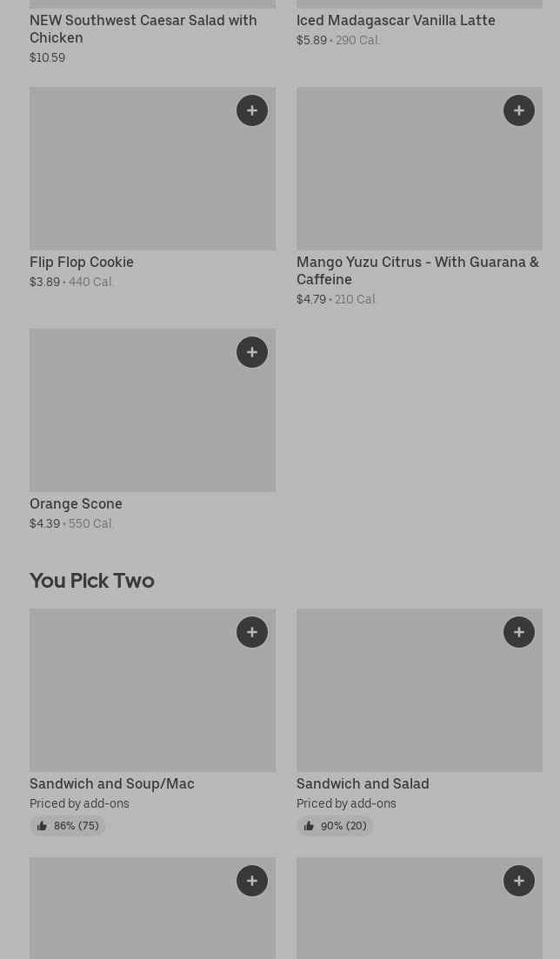This screenshot has width=560, height=959.
Task: Open Iced Madagascar Vanilla Latte item
Action: coord(396,20)
